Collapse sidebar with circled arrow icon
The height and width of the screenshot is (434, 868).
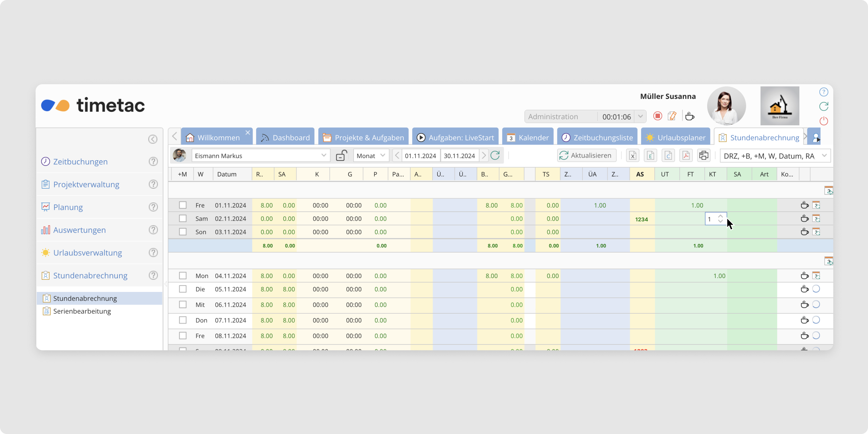pos(153,139)
